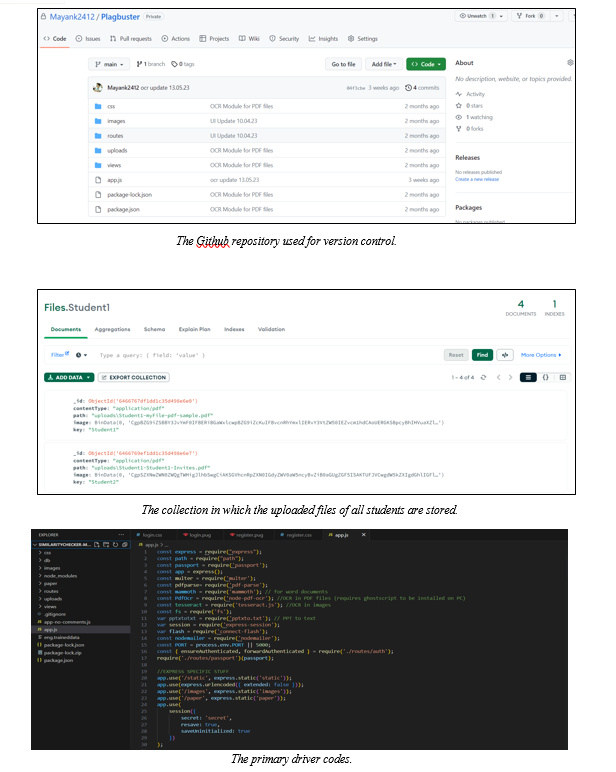Open the Explain Plan tab
616x772 pixels.
point(195,329)
